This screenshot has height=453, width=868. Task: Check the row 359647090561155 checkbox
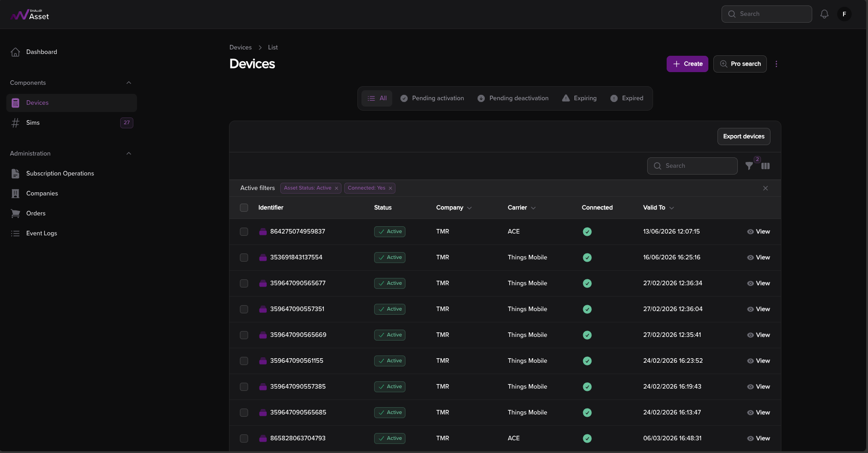[244, 361]
